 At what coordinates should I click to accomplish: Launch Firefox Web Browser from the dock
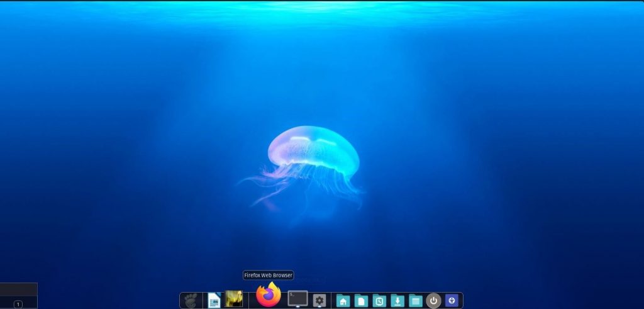[x=268, y=294]
